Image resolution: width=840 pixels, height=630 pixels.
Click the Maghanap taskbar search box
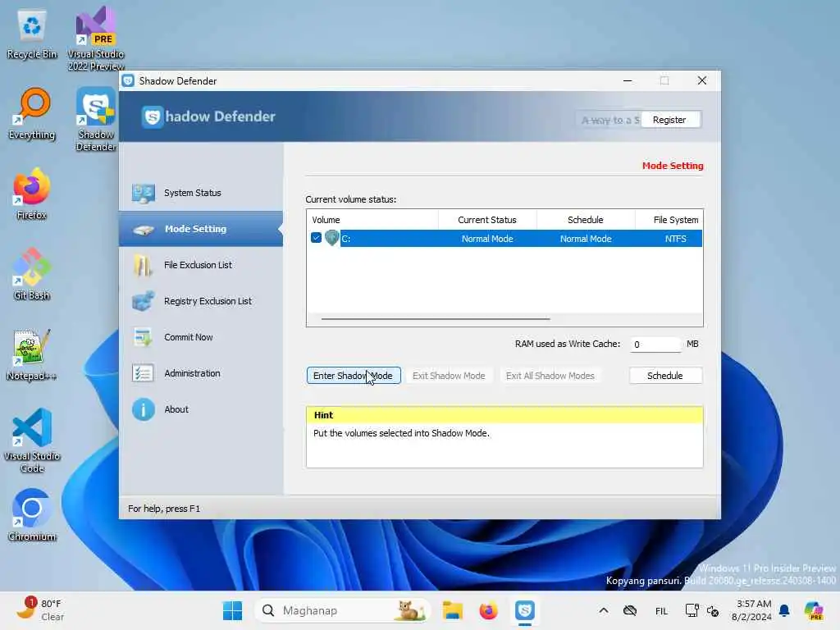[343, 610]
